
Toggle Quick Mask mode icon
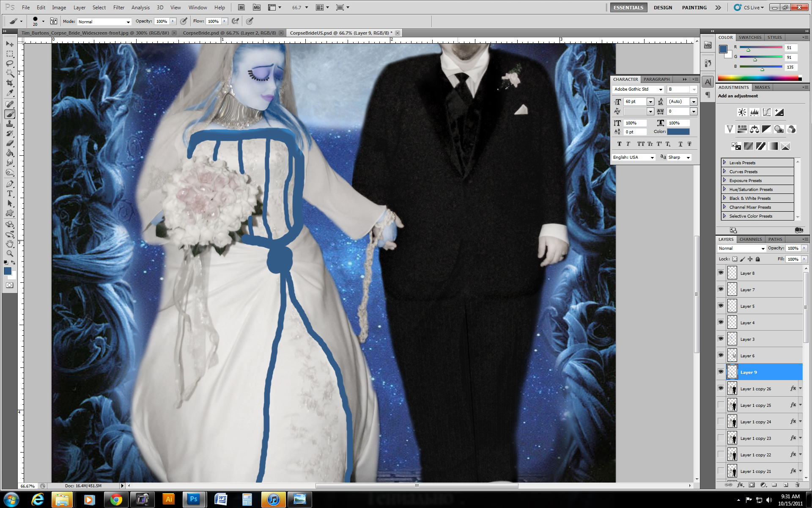9,285
